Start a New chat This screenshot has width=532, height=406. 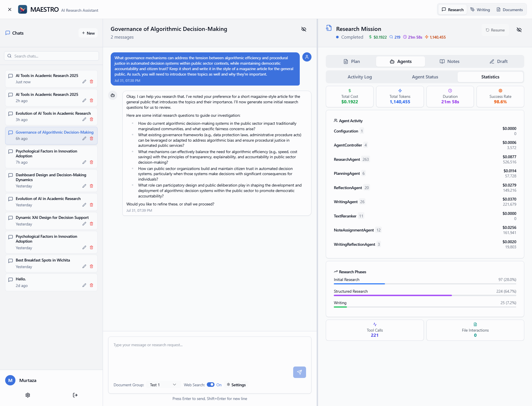click(88, 33)
